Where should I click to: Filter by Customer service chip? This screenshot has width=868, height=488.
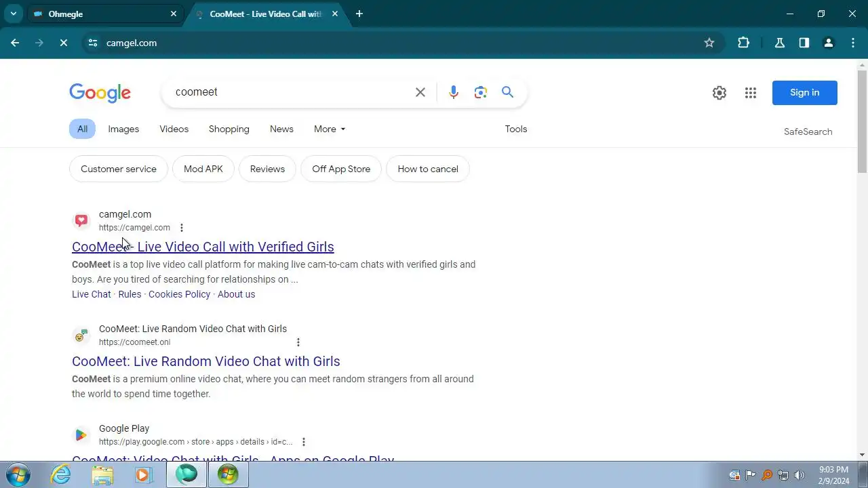[x=119, y=169]
